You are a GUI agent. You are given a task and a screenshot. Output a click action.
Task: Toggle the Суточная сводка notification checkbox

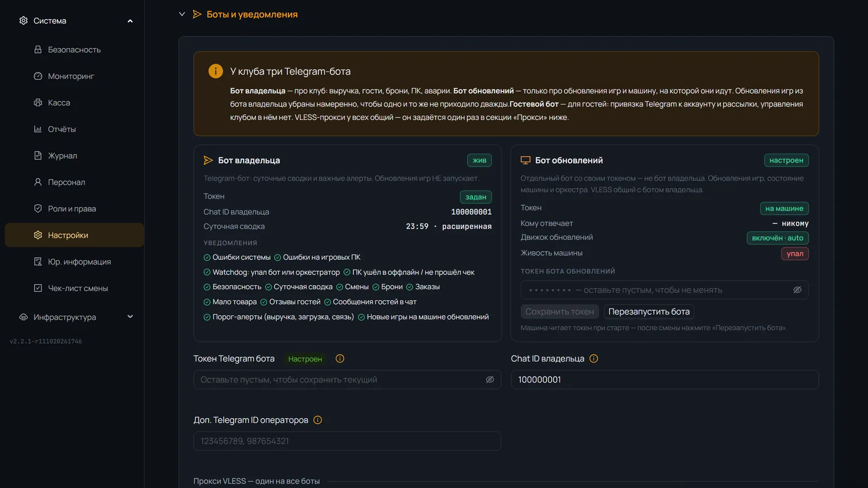pyautogui.click(x=268, y=287)
